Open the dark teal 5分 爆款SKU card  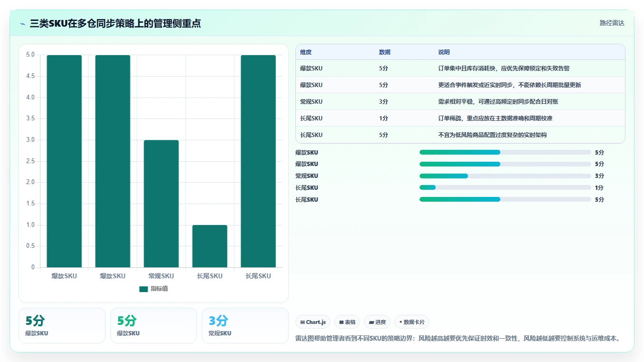coord(62,325)
